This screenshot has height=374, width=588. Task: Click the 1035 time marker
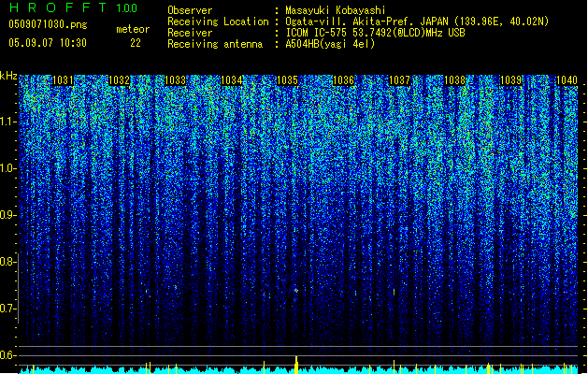tap(287, 80)
